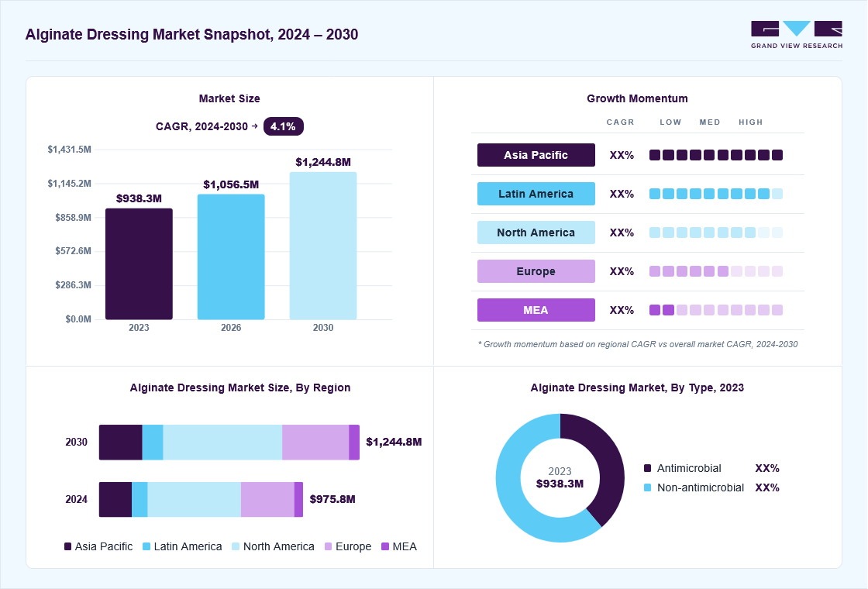Click the Europe XX% CAGR value
This screenshot has height=589, width=868.
coord(622,272)
